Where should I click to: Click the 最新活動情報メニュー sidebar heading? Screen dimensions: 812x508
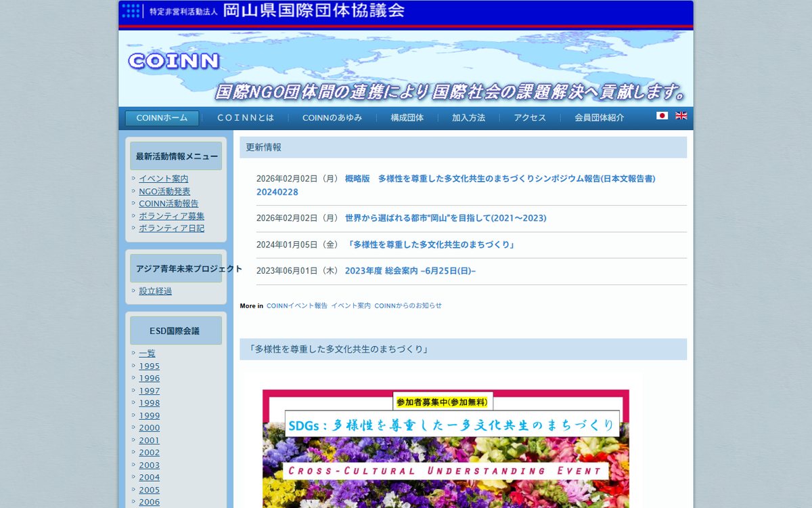[176, 156]
